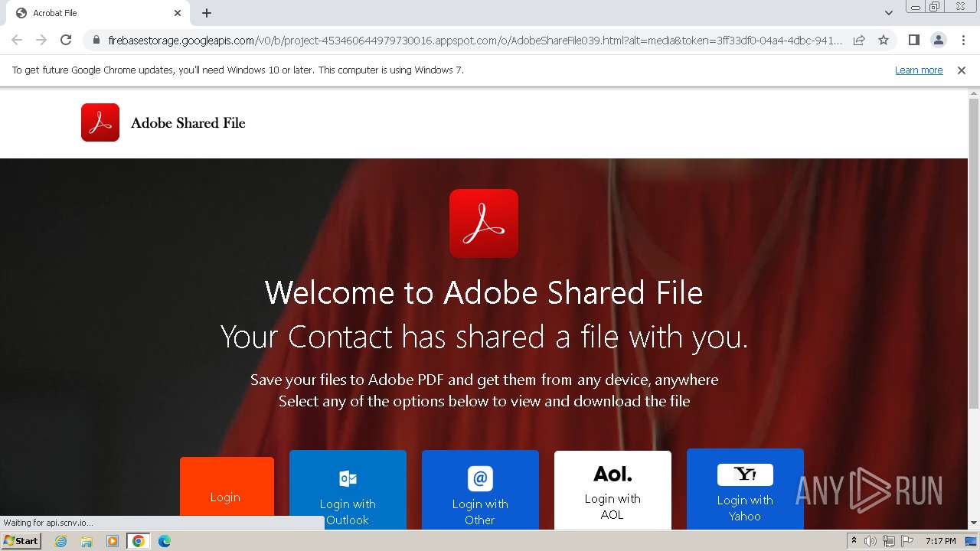980x551 pixels.
Task: Click the network icon in system tray
Action: [x=888, y=541]
